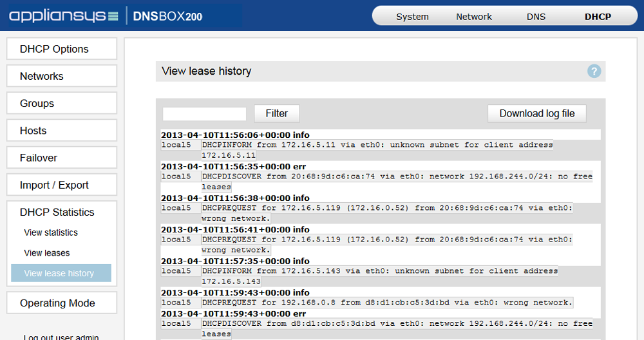
Task: Select log entry 2013-04-10T11:56:06 info
Action: 235,135
